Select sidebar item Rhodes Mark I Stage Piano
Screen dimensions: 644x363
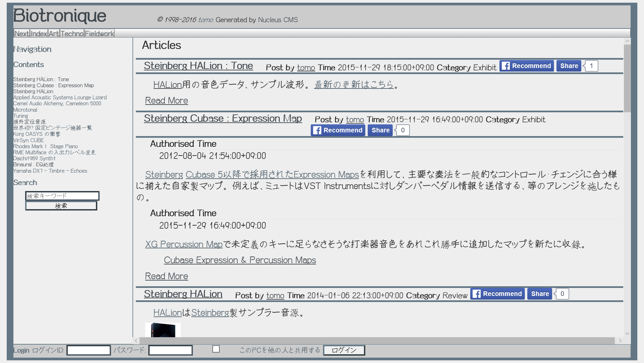click(46, 146)
